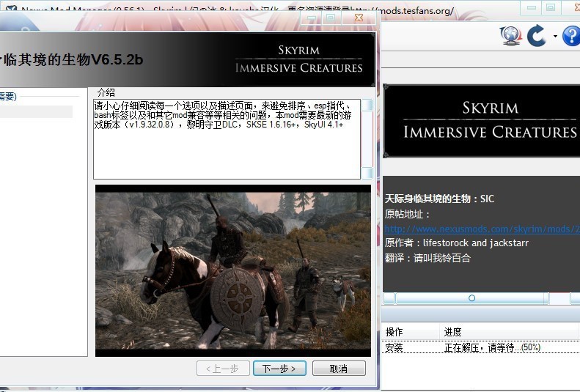Minimize the installer dialog window
Screen dimensions: 580x392
click(x=311, y=16)
